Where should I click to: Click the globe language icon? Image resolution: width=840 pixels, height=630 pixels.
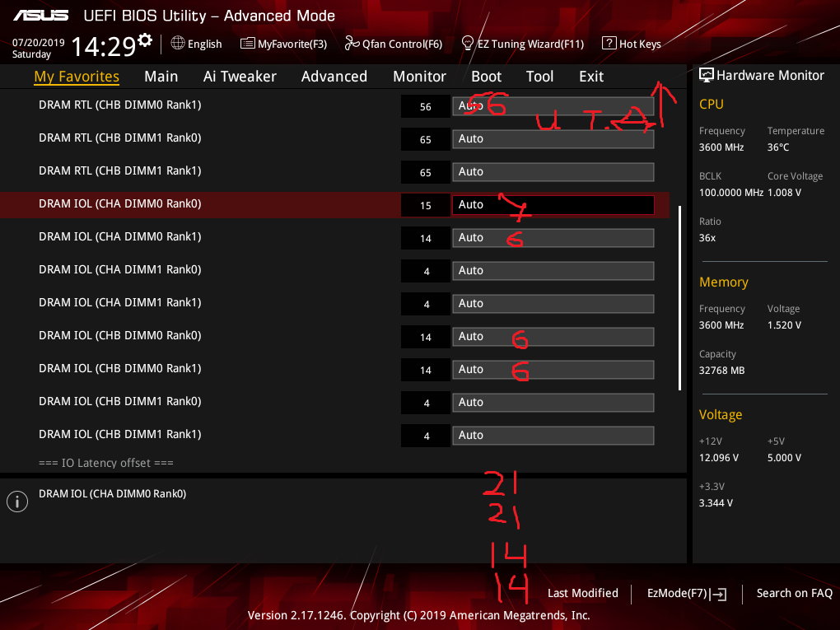[178, 43]
